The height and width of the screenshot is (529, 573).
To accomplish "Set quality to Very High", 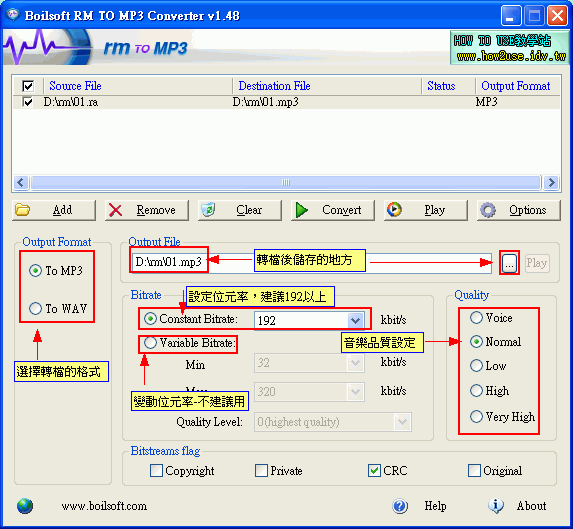I will (x=477, y=416).
